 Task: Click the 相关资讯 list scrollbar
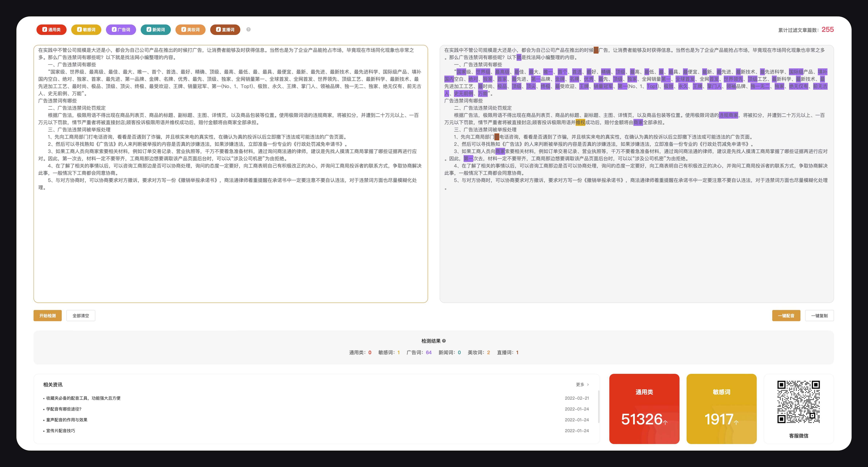point(598,406)
